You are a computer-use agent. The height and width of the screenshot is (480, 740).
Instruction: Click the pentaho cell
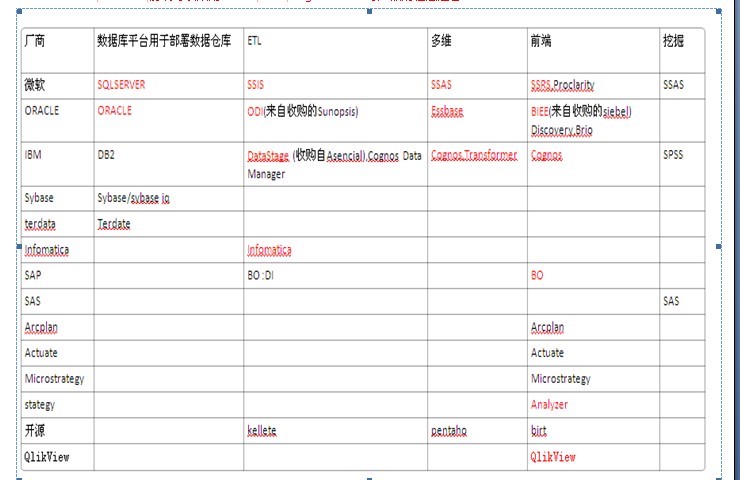(477, 430)
